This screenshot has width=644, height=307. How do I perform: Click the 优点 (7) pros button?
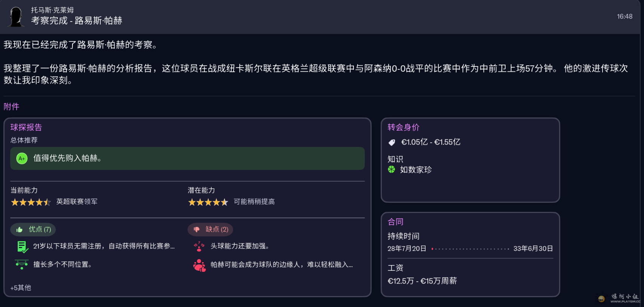tap(33, 229)
